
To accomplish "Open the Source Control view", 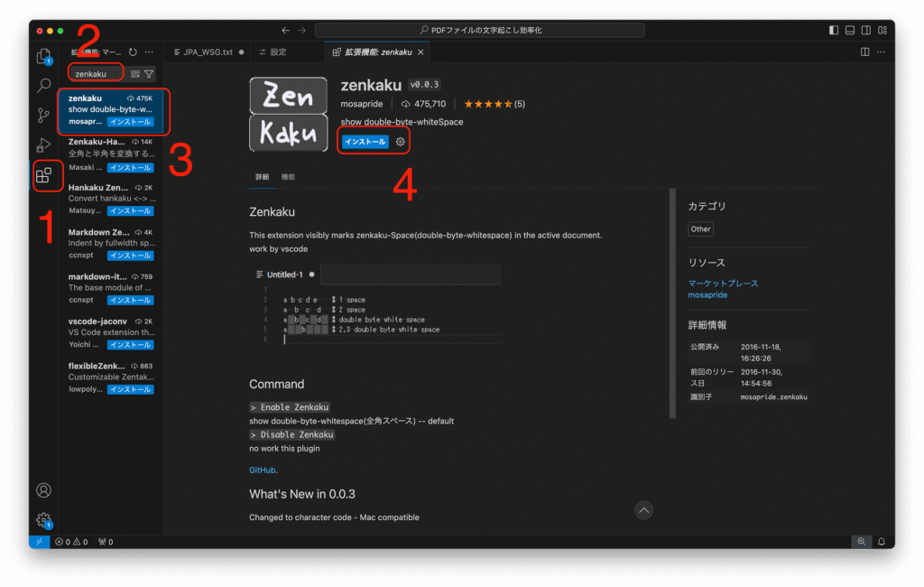I will point(43,115).
